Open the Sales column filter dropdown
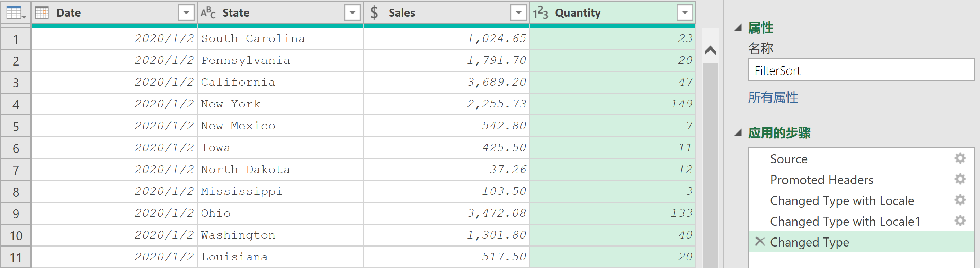This screenshot has width=980, height=268. (x=518, y=12)
